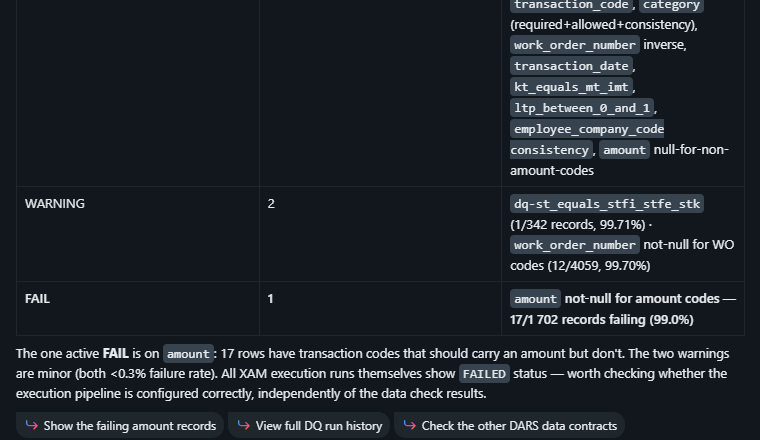
Task: Select the WARNING row label cell
Action: (x=138, y=234)
